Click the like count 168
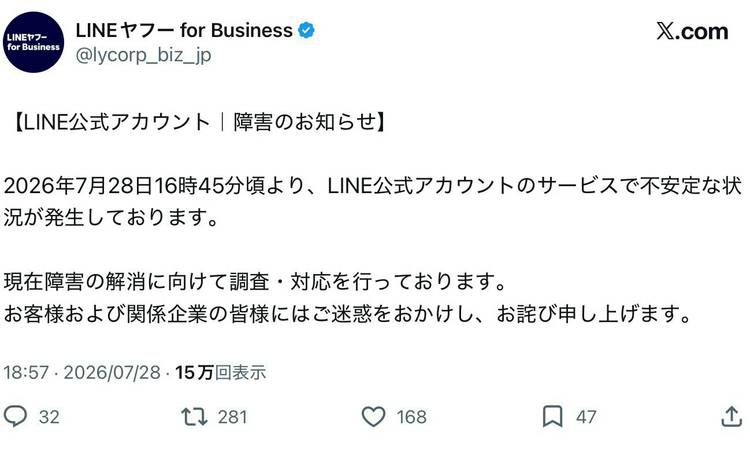Viewport: 750px width, 451px height. click(x=411, y=417)
